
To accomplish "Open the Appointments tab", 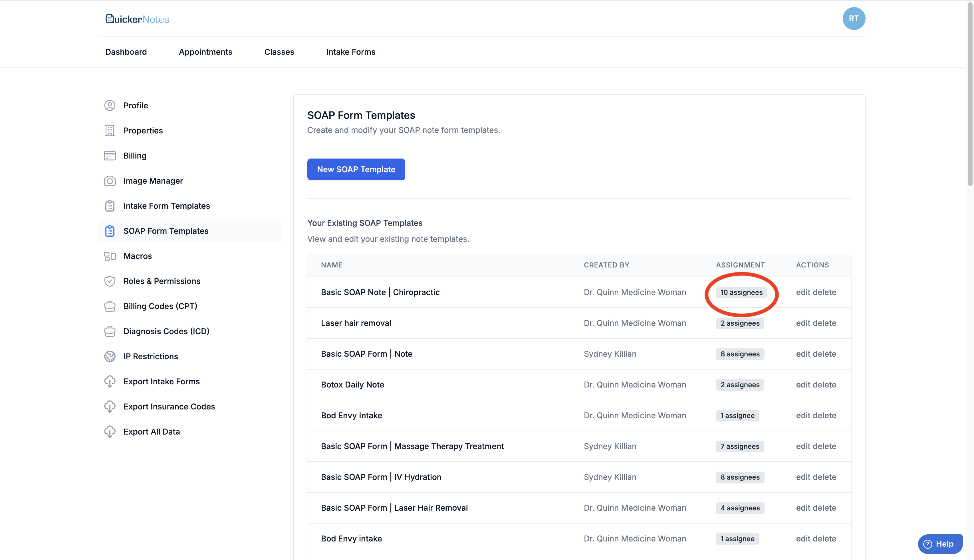I will pos(205,52).
